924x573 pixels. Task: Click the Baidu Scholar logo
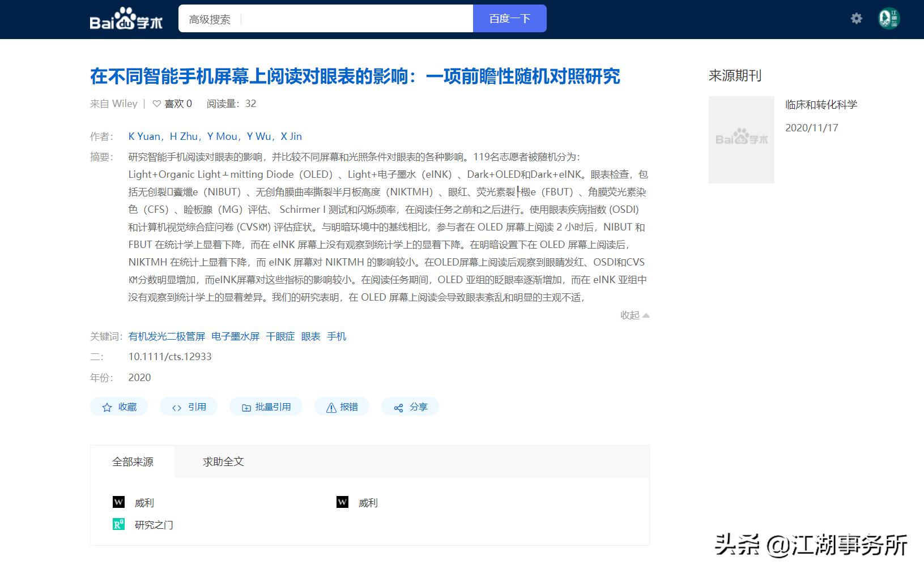[125, 18]
